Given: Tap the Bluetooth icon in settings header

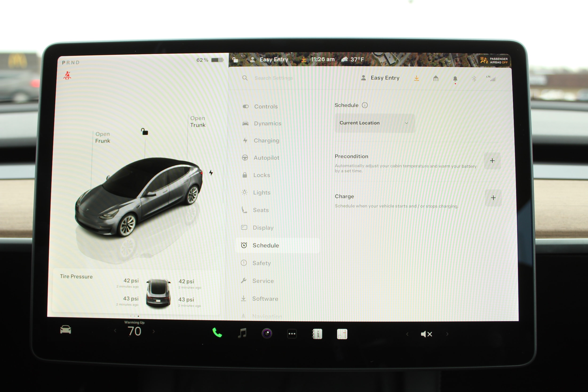Looking at the screenshot, I should [x=474, y=79].
